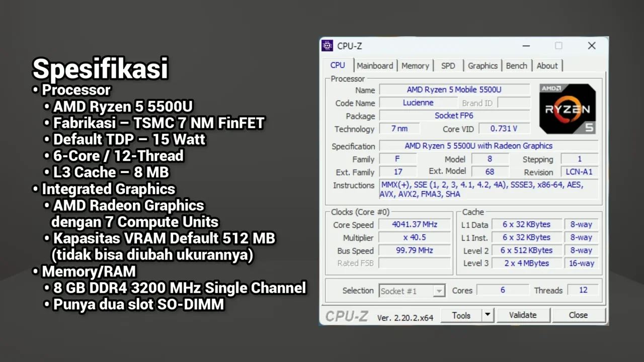Screen dimensions: 644x362
Task: Click the Level 2 value 6 x 512 KBytes
Action: 526,250
